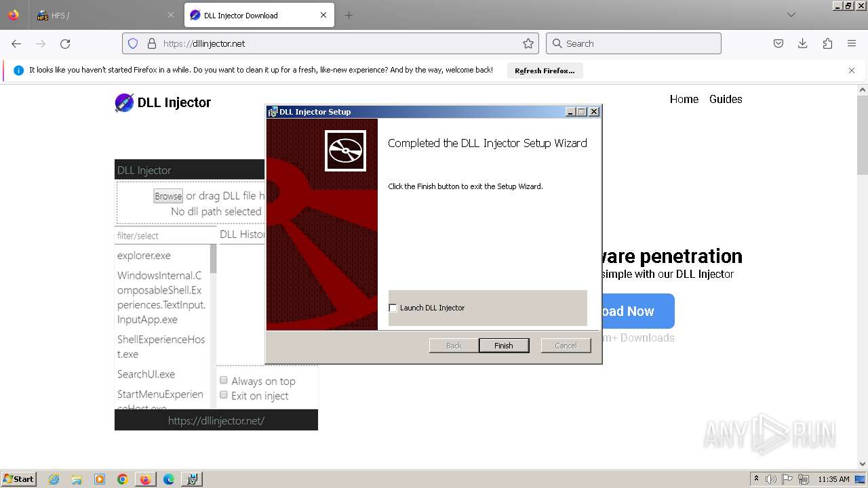Reload the page with the refresh icon

point(65,43)
